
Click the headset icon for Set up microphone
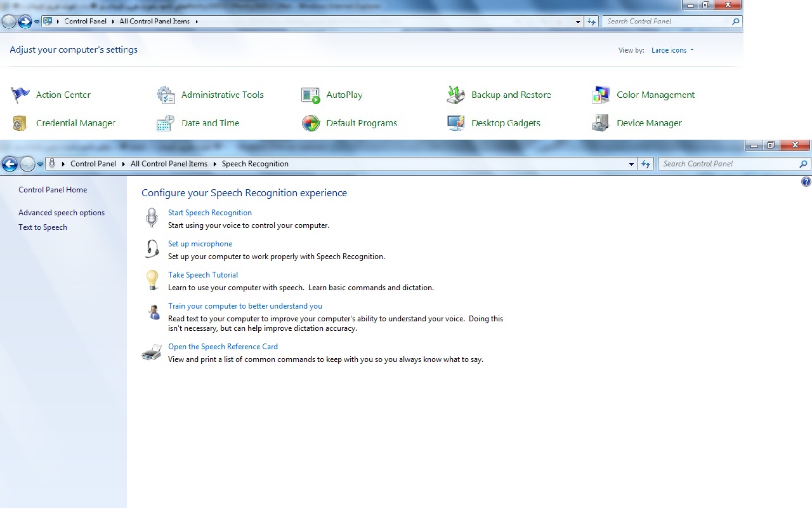pyautogui.click(x=152, y=249)
